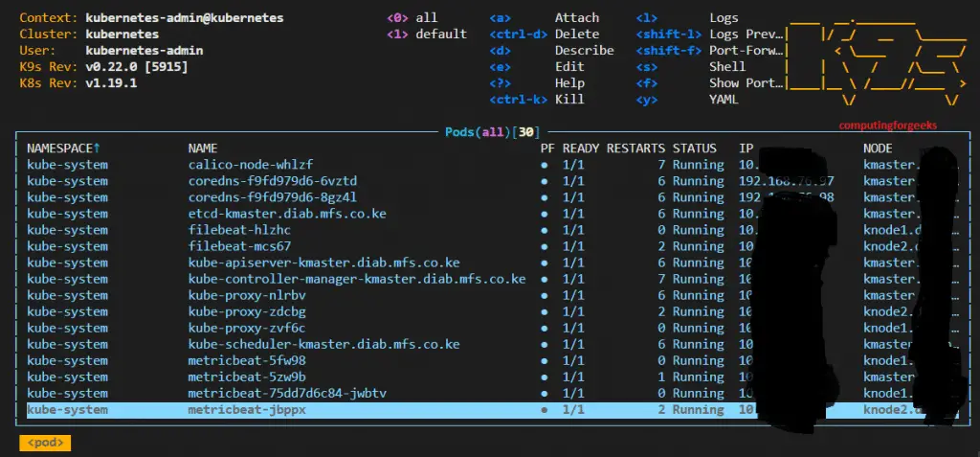Click port-forward dot for etcd-kmaster row
This screenshot has width=980, height=457.
pos(545,214)
